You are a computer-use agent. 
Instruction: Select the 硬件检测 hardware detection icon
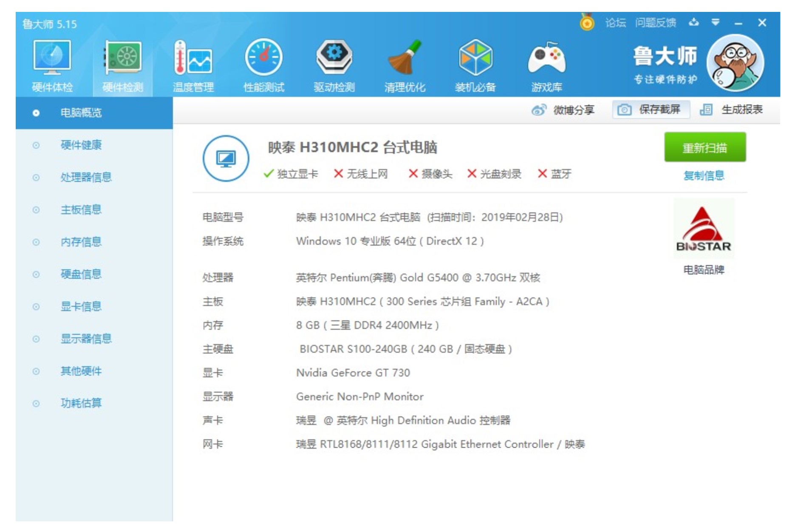[123, 66]
